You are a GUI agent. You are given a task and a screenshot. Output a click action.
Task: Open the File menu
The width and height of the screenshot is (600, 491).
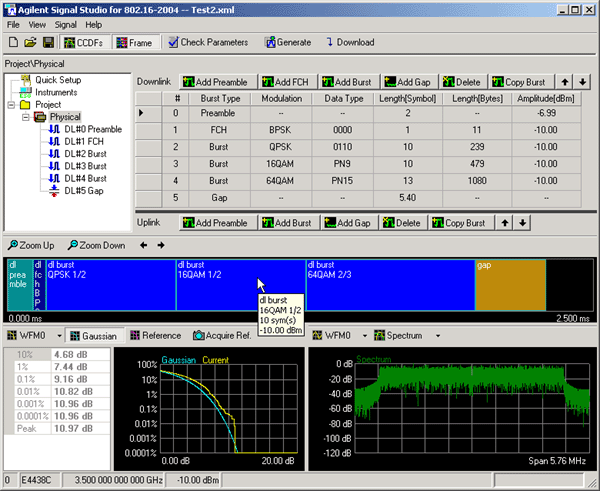13,25
